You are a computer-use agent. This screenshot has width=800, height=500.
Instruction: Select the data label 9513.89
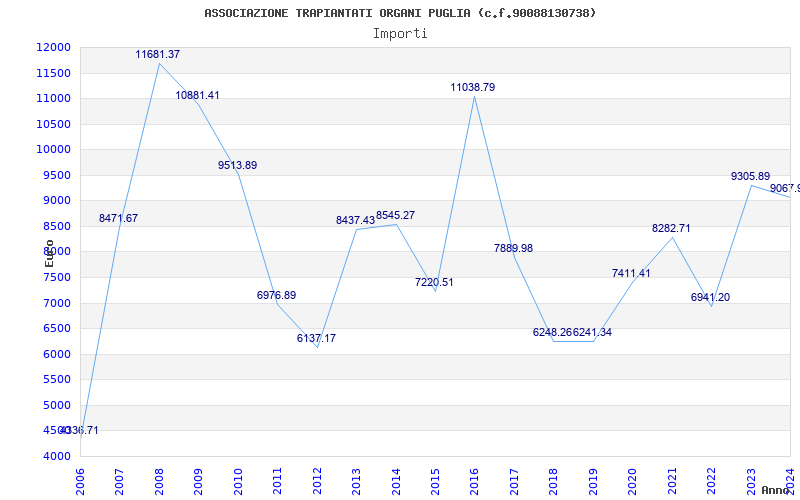pos(237,165)
